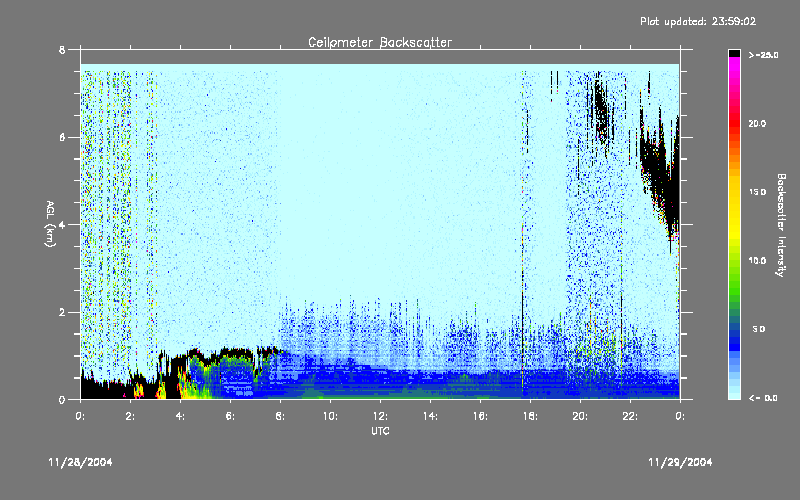
Task: Click the 'AGL (km)' y-axis label
Action: tap(49, 224)
